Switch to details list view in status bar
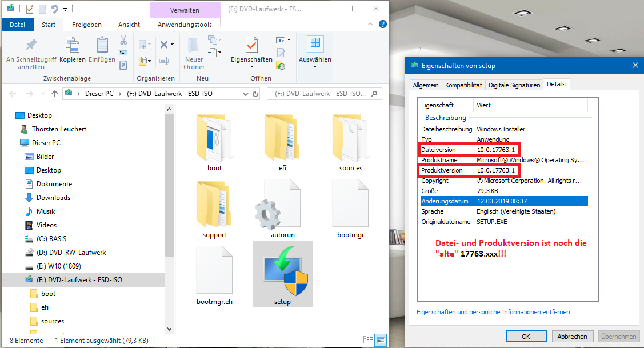The image size is (644, 348). 368,340
